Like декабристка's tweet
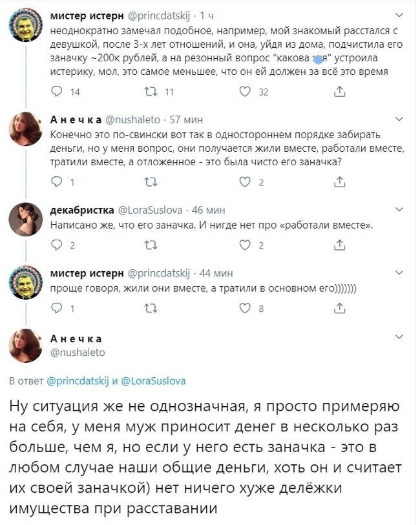This screenshot has height=525, width=420. click(245, 245)
